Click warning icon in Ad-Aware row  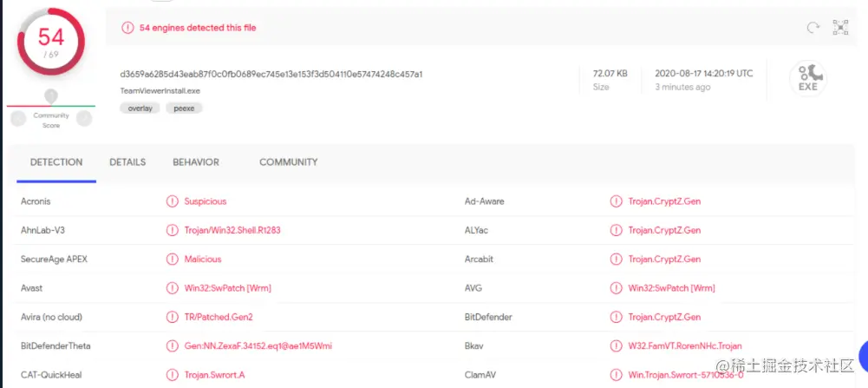click(617, 201)
